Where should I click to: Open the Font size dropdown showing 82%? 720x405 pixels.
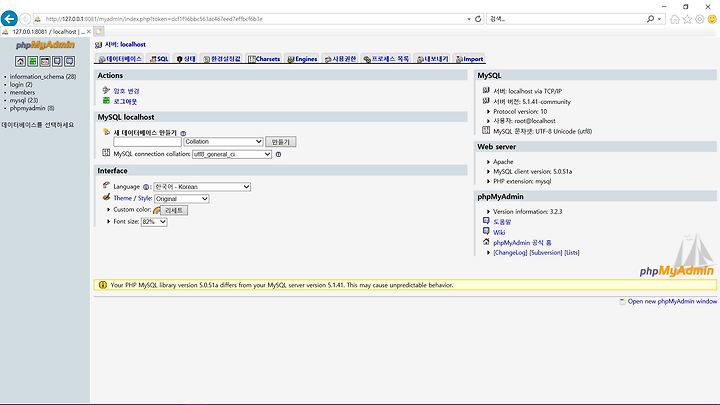[x=154, y=222]
